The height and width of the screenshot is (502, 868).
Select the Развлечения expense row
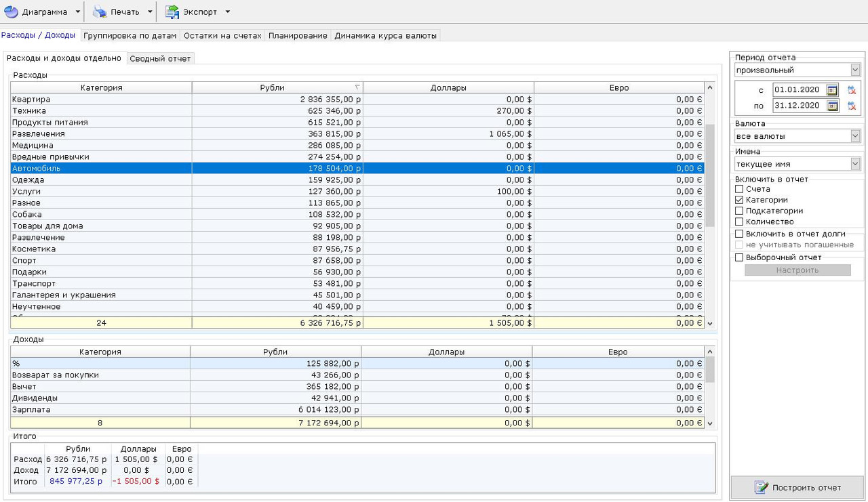tap(357, 133)
